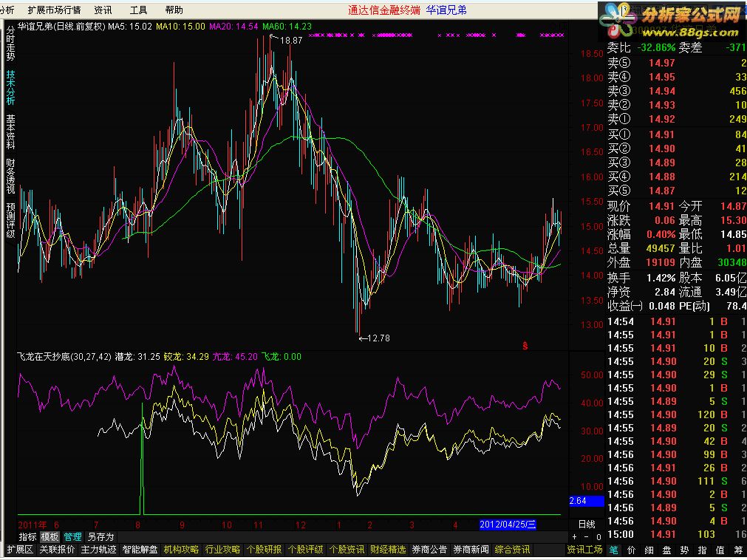
Task: Click the 卖⑤ price 14.97
Action: (x=662, y=63)
